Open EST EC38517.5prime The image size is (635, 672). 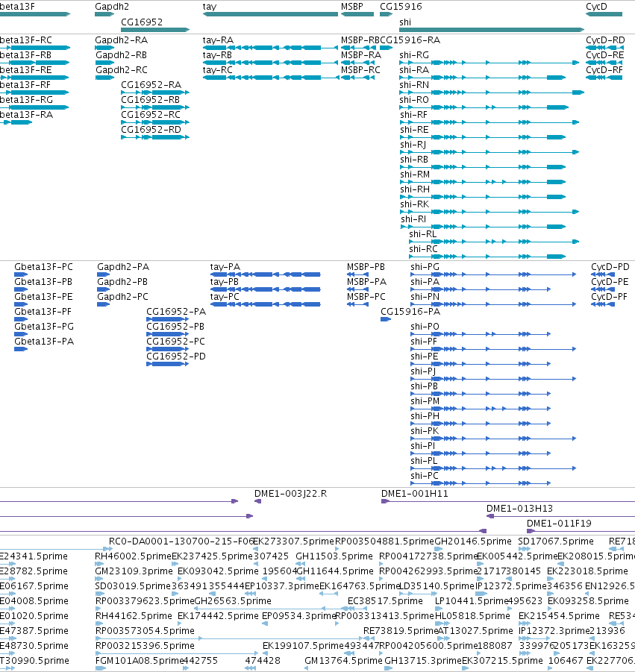click(385, 601)
